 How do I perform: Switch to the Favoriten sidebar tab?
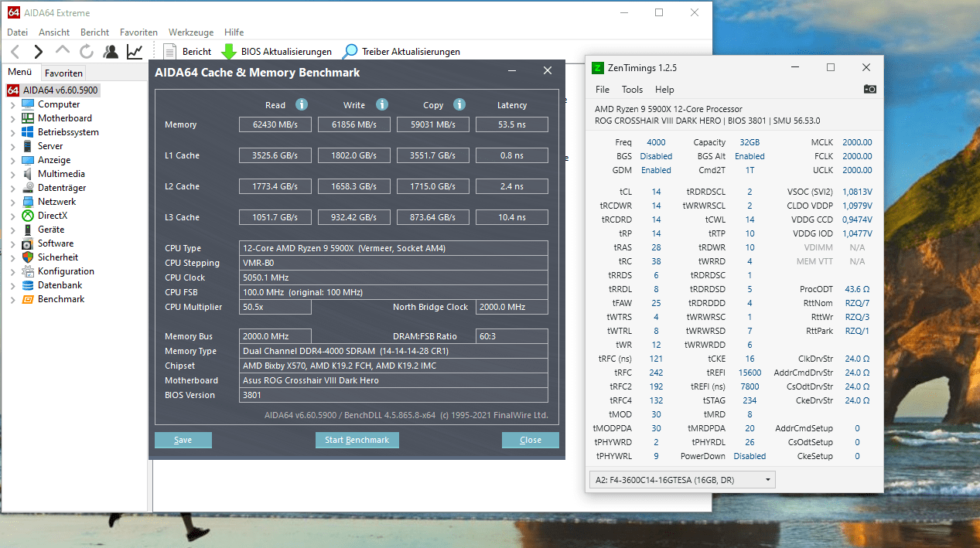(x=63, y=73)
